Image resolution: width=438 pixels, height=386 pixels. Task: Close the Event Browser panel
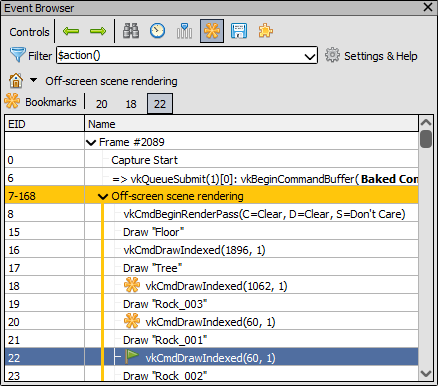[x=428, y=7]
